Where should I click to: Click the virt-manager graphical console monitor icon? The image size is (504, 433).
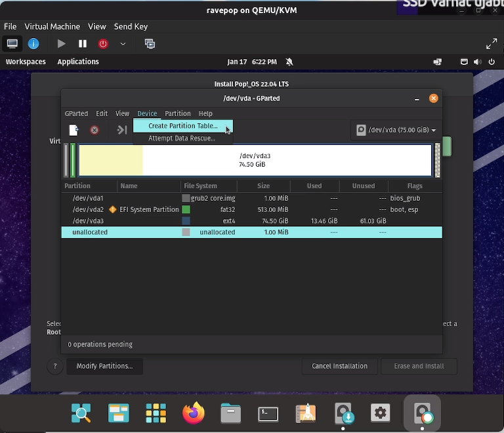coord(12,44)
